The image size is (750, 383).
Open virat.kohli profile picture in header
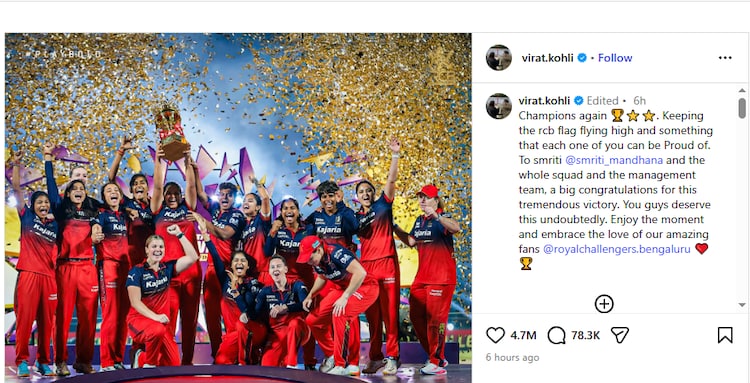point(499,58)
